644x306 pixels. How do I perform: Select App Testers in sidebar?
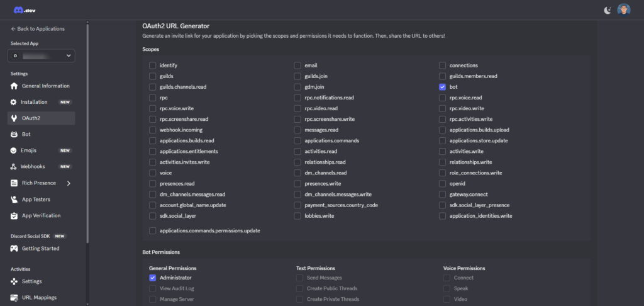point(36,200)
